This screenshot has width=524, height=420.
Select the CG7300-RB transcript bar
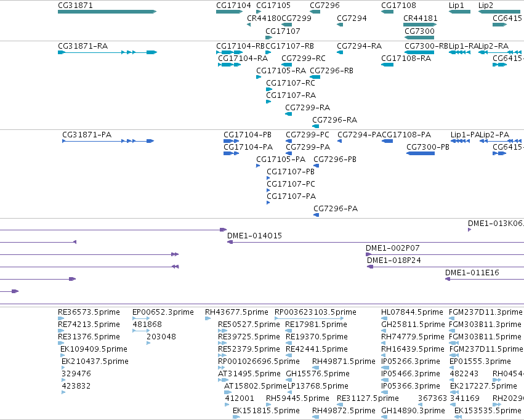(x=419, y=52)
